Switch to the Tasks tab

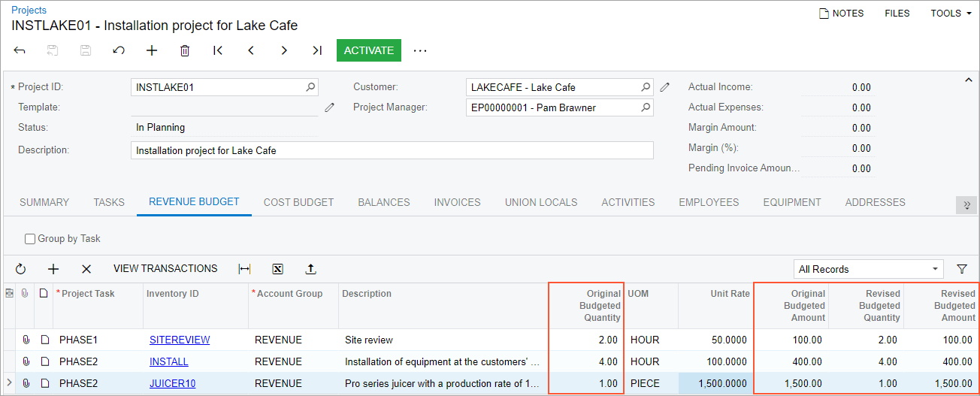click(109, 202)
